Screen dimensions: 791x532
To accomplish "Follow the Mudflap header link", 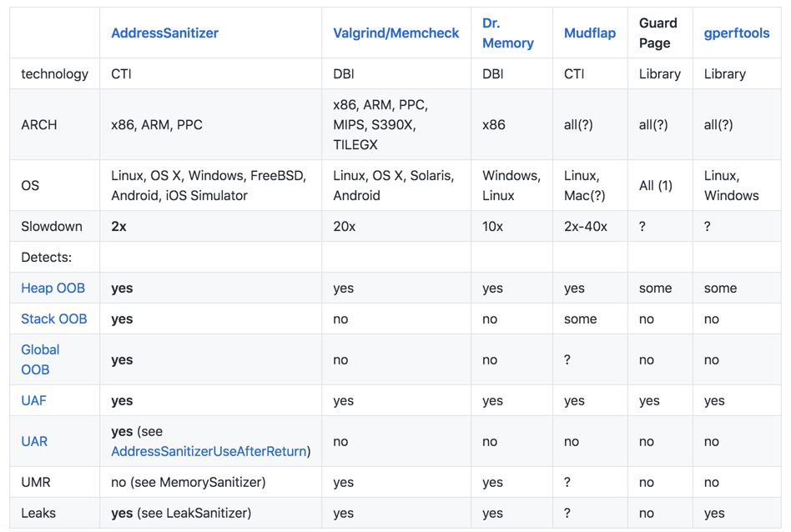I will (589, 33).
